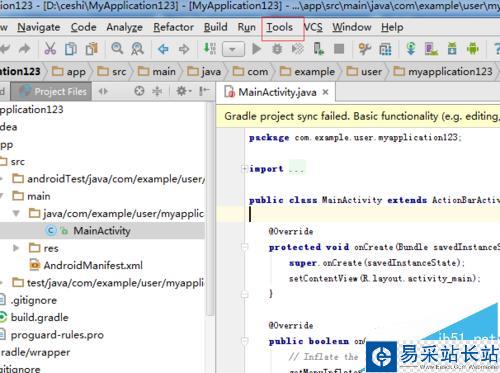Click the Hide project panel icon

[x=204, y=91]
